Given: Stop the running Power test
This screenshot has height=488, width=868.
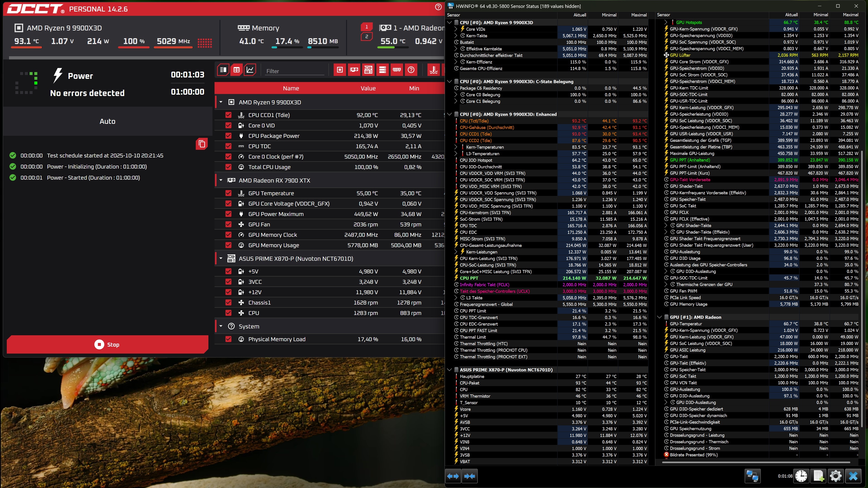Looking at the screenshot, I should pos(107,345).
